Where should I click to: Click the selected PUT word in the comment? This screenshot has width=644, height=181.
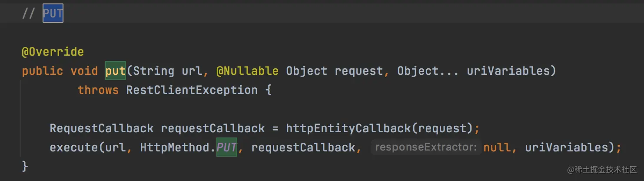[53, 14]
